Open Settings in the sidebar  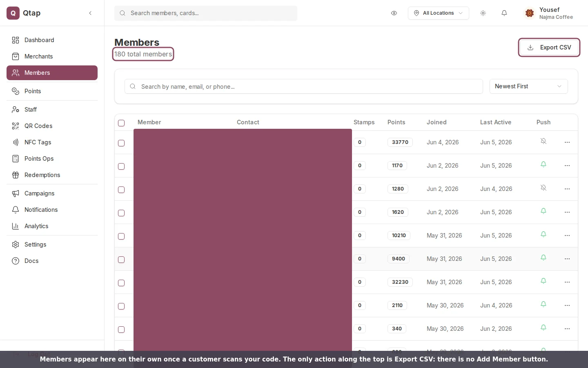tap(52, 245)
